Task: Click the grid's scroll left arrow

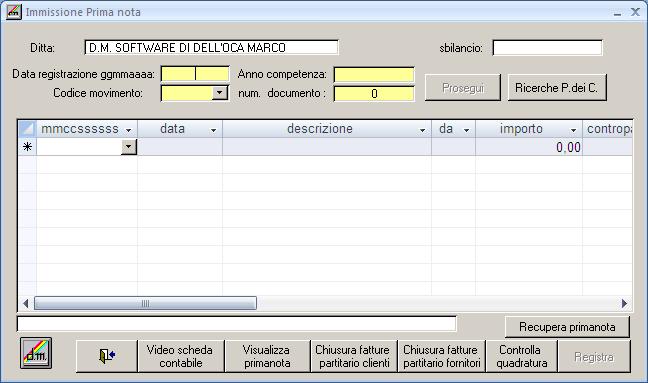Action: click(26, 303)
